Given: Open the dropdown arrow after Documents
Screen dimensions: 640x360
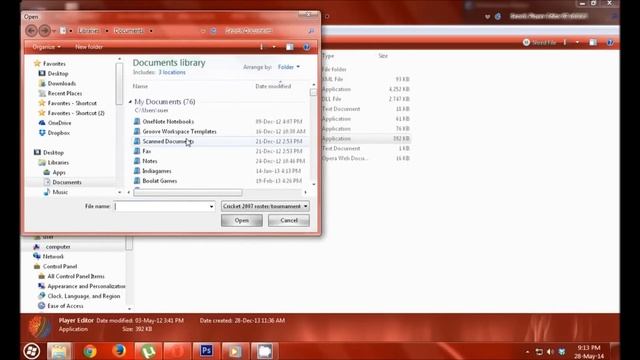Looking at the screenshot, I should 151,31.
